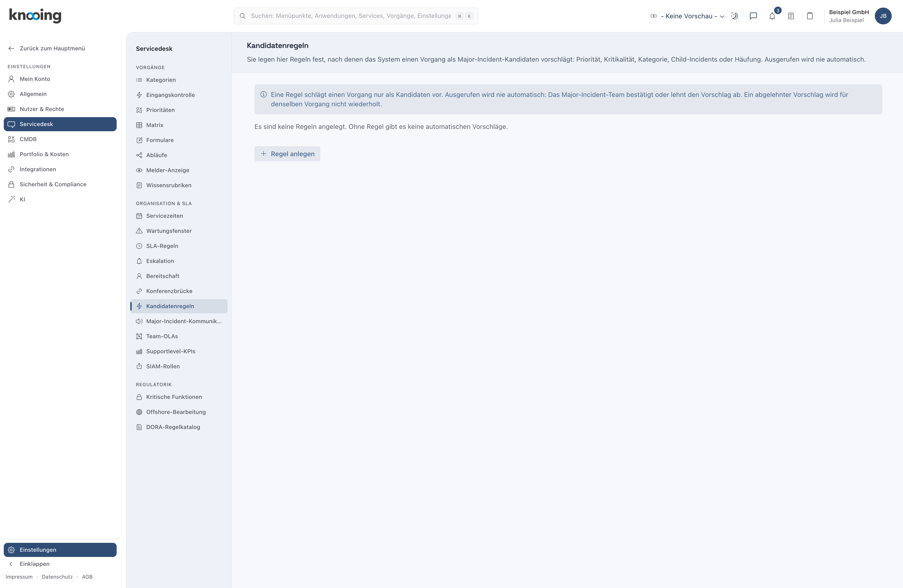Click the eye icon beside Melder-Anzeige
The width and height of the screenshot is (903, 588).
click(x=139, y=170)
